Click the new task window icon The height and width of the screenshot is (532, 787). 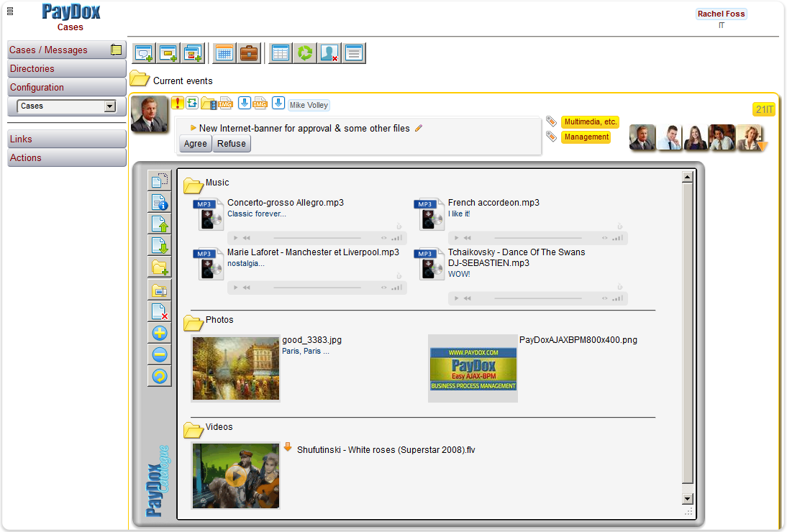(168, 52)
